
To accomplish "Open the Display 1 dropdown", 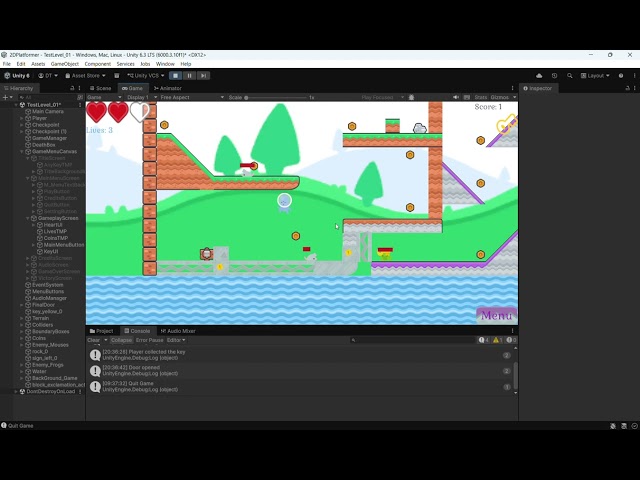I will click(141, 98).
